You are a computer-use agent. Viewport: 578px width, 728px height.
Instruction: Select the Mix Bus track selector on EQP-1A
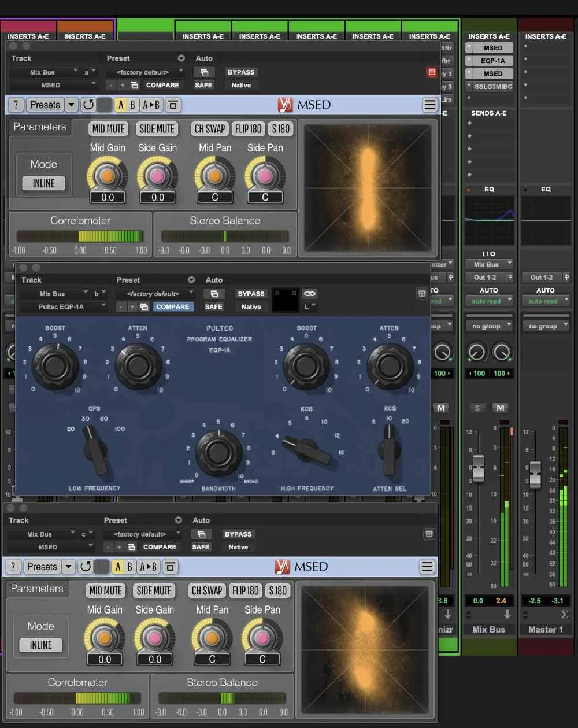(x=52, y=293)
